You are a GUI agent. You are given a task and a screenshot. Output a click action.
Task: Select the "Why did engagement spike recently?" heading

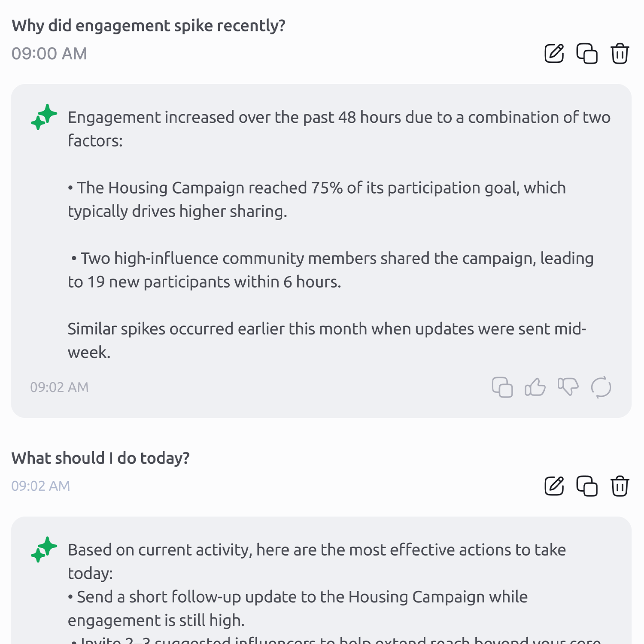[x=149, y=26]
